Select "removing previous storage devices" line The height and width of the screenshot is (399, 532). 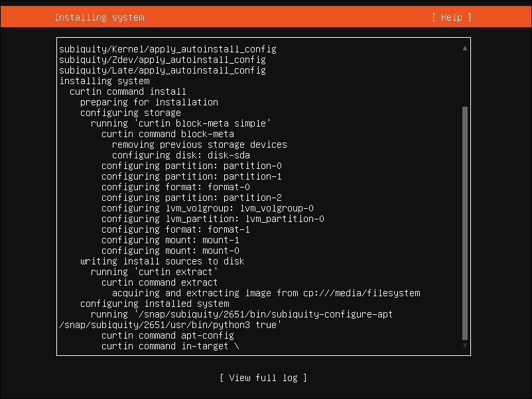click(x=199, y=144)
